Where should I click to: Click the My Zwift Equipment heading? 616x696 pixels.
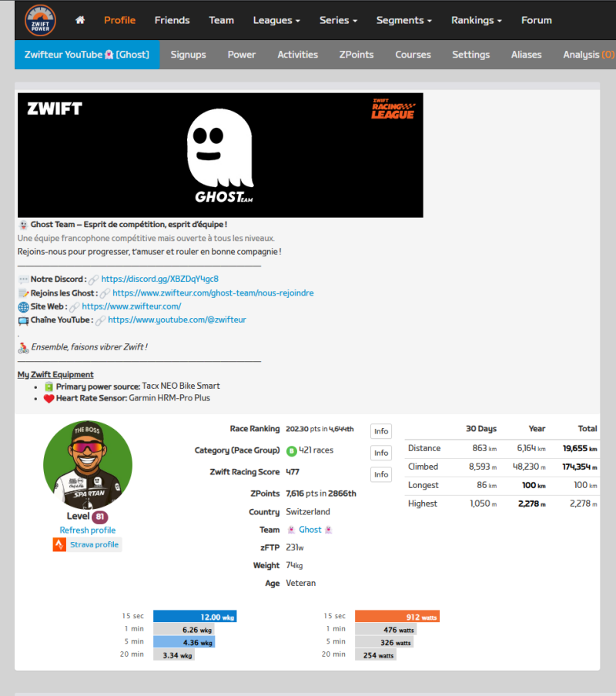pos(55,375)
